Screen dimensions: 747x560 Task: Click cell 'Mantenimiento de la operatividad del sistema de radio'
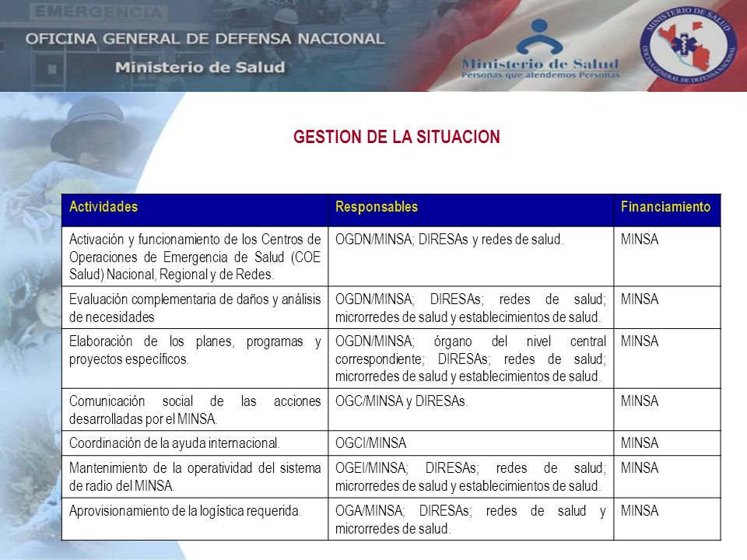click(195, 477)
